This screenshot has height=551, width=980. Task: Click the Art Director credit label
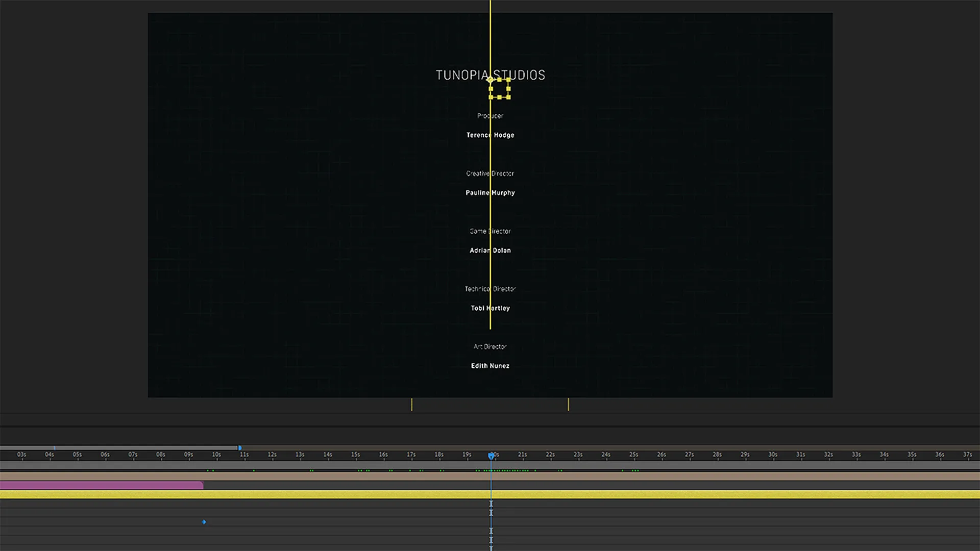tap(490, 346)
